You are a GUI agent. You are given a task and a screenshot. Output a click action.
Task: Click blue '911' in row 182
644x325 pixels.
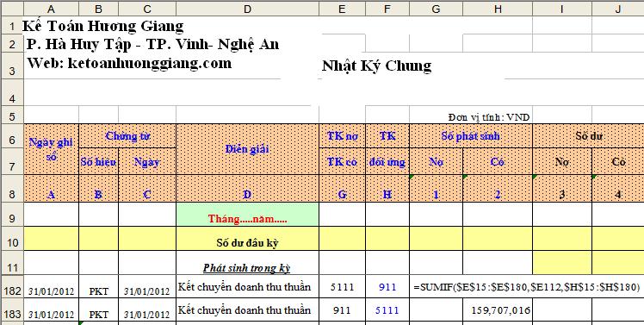(x=387, y=287)
